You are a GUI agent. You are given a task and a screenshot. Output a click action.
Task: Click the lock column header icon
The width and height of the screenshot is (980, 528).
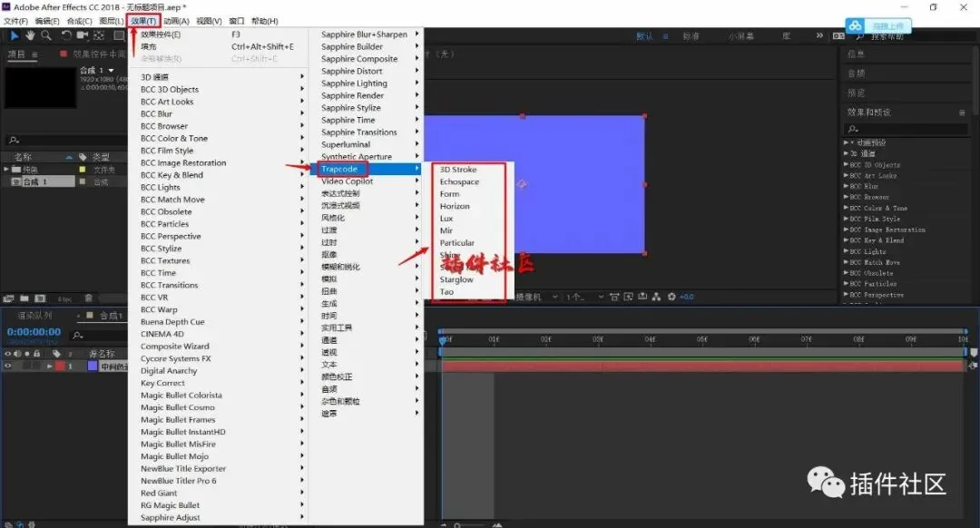pos(37,354)
